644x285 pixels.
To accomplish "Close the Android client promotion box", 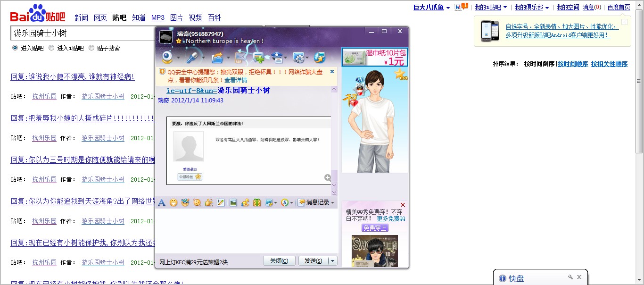I will click(624, 22).
